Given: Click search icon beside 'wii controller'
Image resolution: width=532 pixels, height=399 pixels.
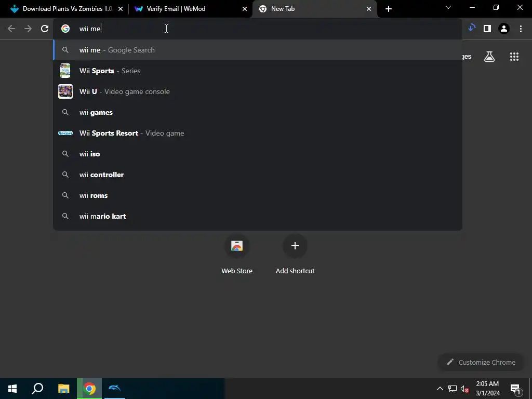Looking at the screenshot, I should (x=65, y=175).
